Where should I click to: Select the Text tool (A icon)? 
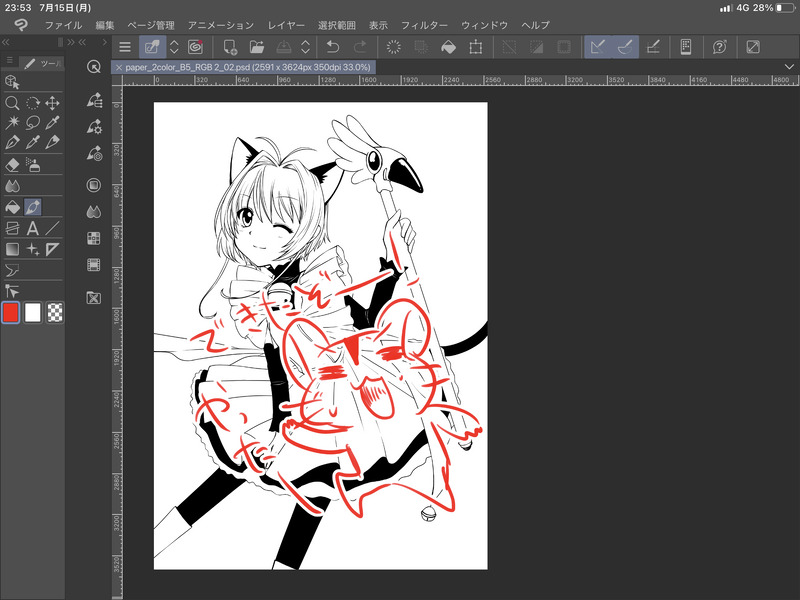coord(33,228)
